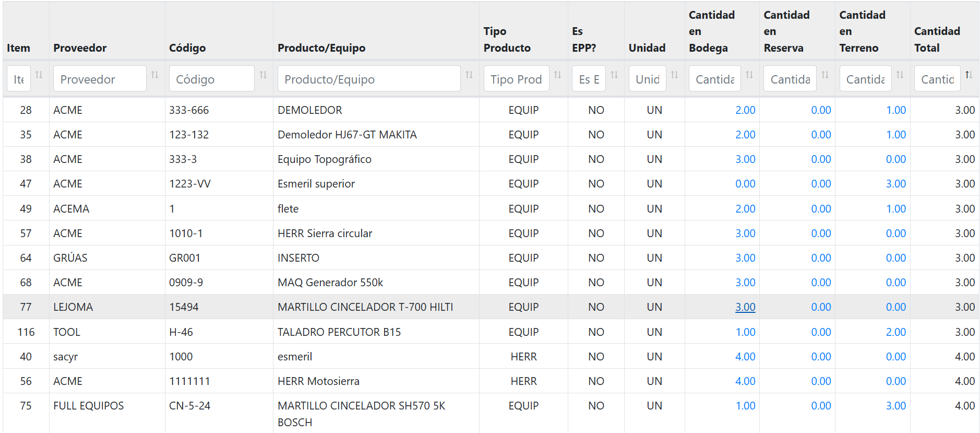This screenshot has height=433, width=980.
Task: Sort by Código column arrows
Action: click(264, 75)
